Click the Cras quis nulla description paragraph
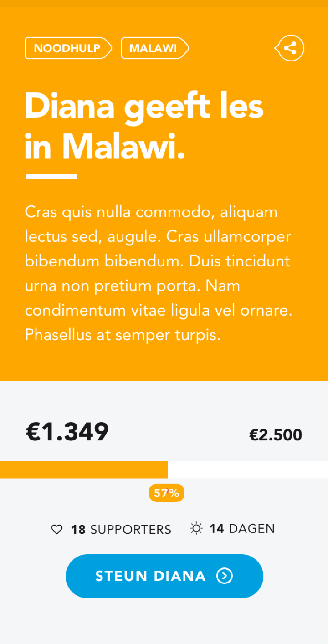 pyautogui.click(x=158, y=273)
